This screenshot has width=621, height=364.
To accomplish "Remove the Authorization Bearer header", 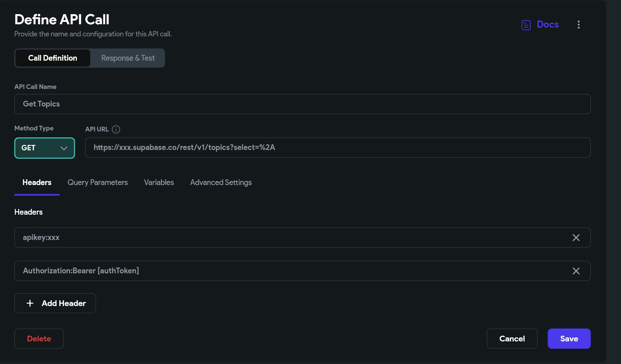I will 576,271.
